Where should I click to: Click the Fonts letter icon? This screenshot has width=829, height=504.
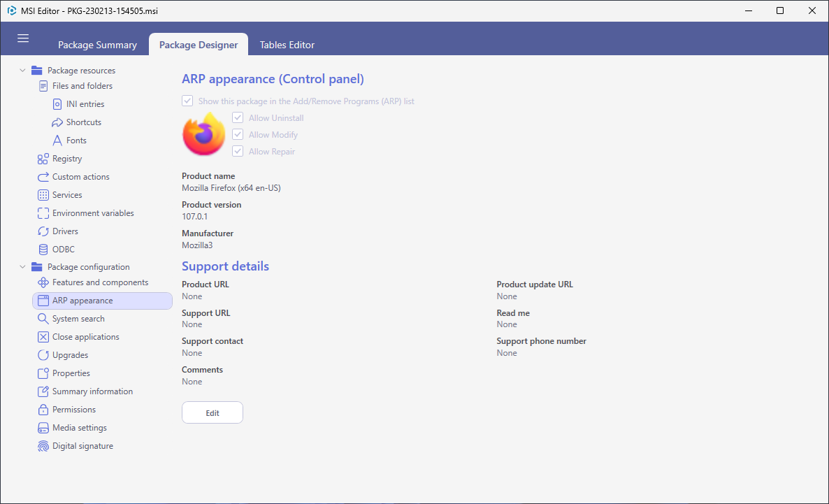click(57, 140)
